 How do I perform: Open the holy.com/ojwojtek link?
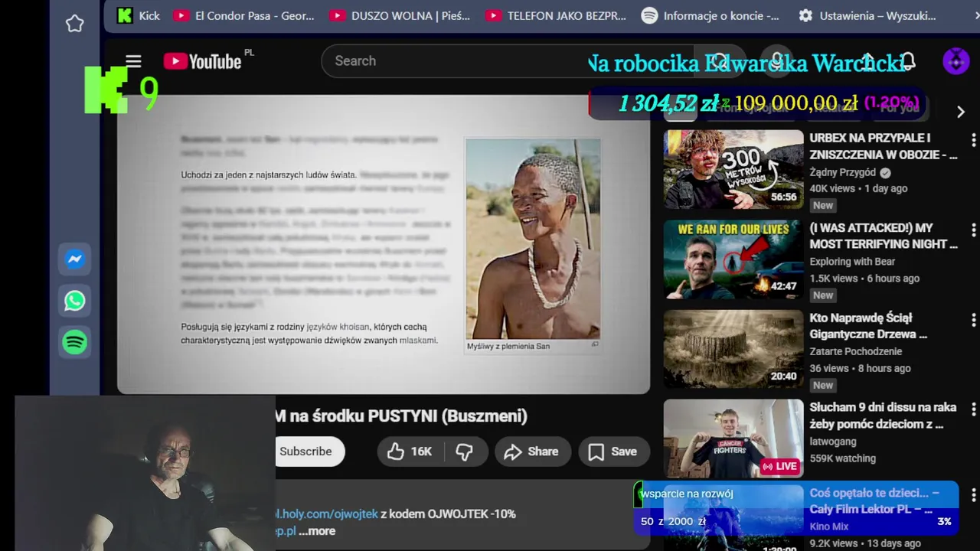tap(327, 514)
